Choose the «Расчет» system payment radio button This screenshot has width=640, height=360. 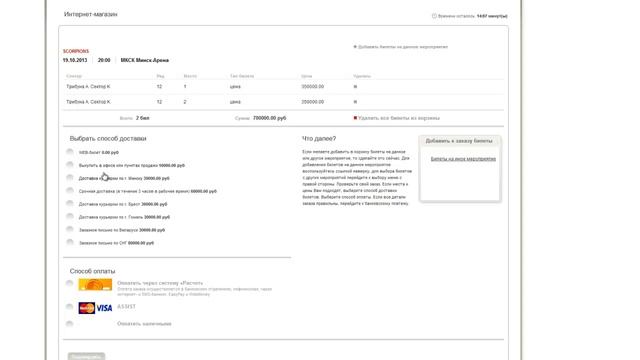(70, 283)
